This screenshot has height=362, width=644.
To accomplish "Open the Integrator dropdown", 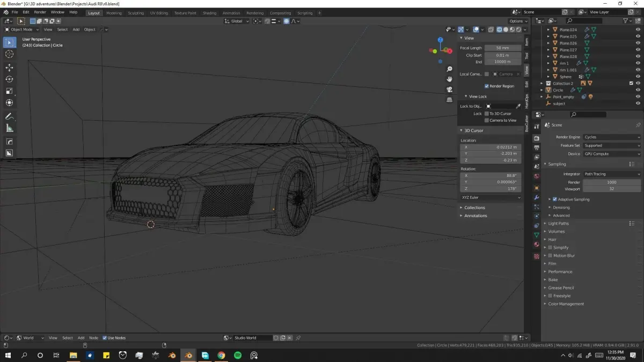I will coord(612,174).
